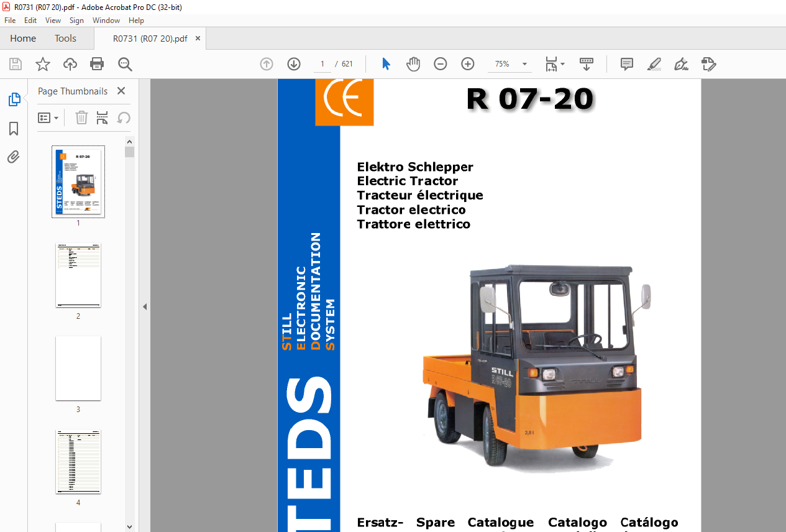Screen dimensions: 786x532
Task: Click the upload to cloud icon
Action: click(70, 64)
